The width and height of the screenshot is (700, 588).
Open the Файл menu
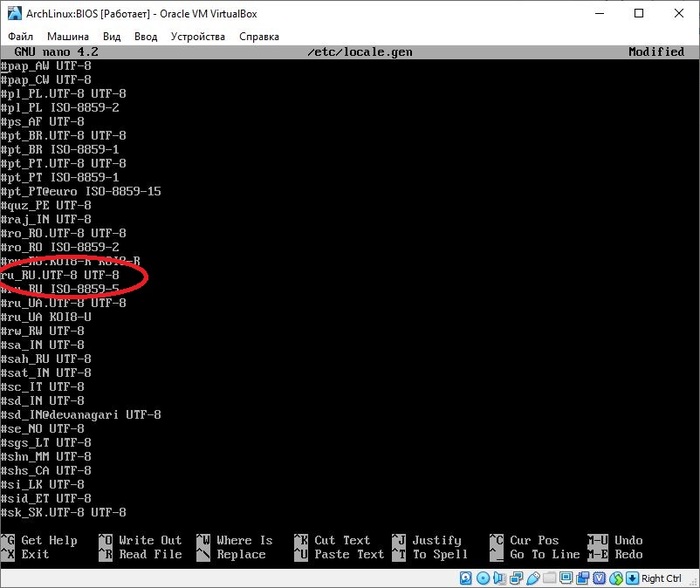21,36
